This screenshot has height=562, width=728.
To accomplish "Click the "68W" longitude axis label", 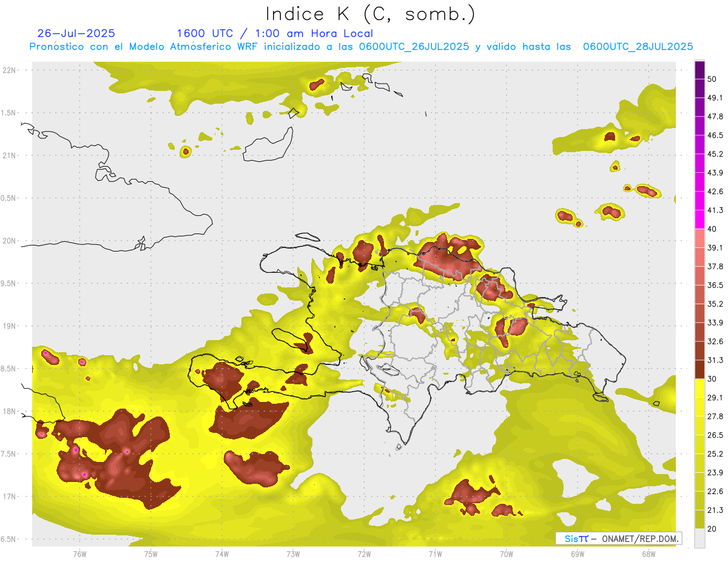I will click(x=648, y=554).
